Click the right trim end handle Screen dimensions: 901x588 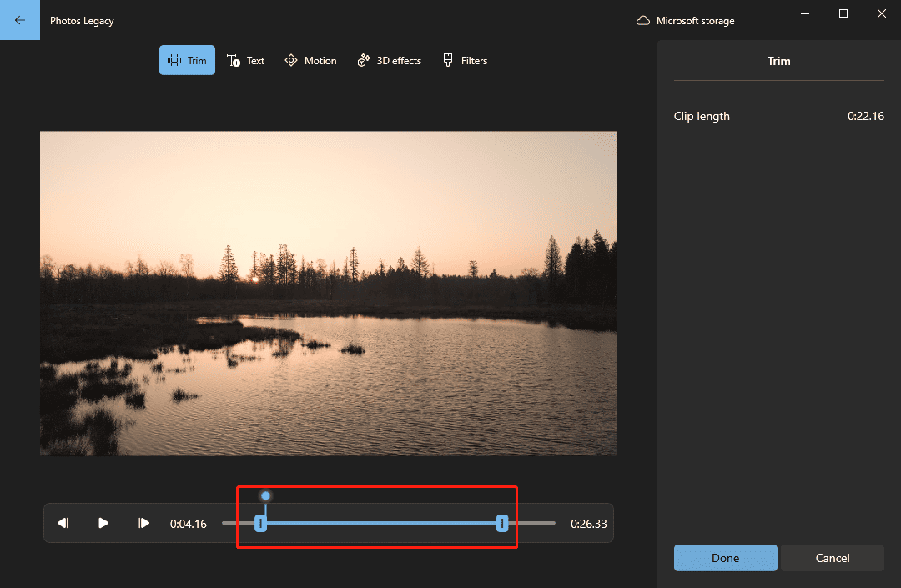[502, 523]
